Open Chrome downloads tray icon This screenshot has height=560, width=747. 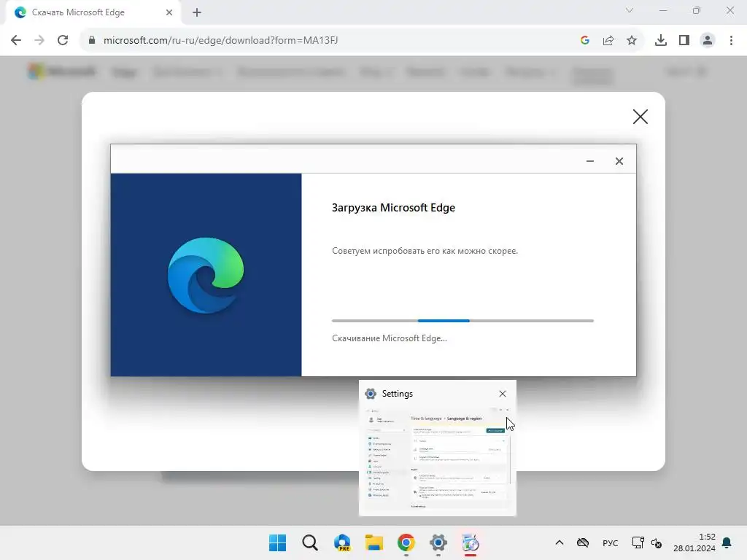point(661,40)
